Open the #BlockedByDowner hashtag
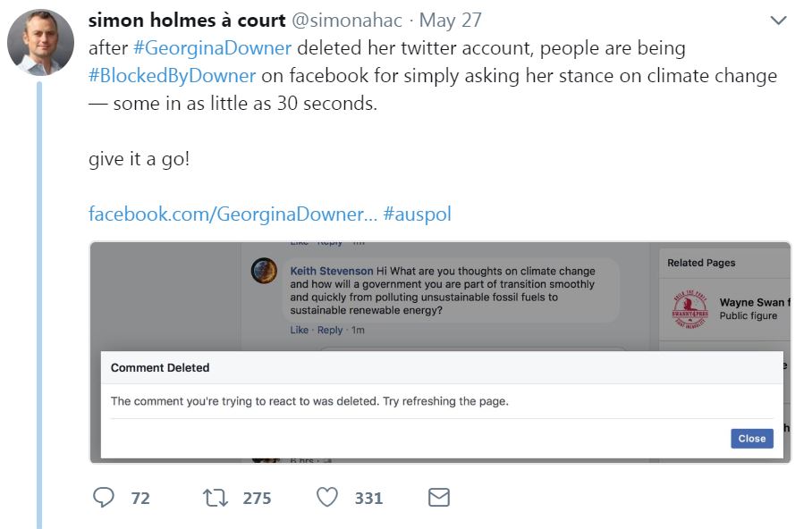Image resolution: width=812 pixels, height=529 pixels. 173,76
